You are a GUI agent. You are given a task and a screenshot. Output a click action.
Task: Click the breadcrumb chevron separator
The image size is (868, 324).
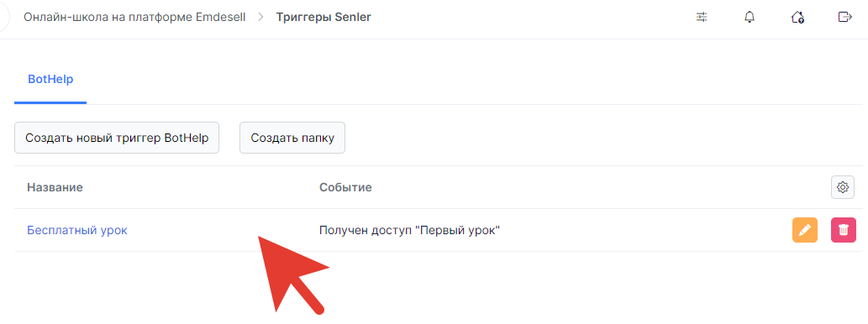pos(260,17)
